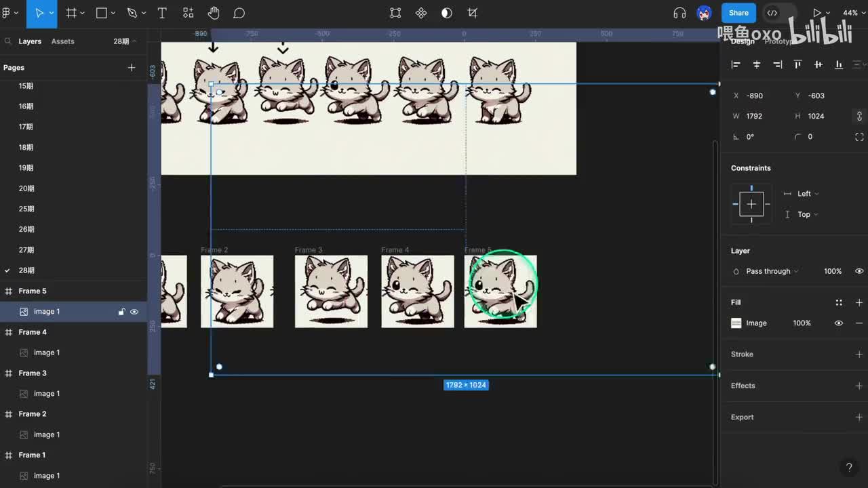868x488 pixels.
Task: Open the Resources tool
Action: [188, 13]
